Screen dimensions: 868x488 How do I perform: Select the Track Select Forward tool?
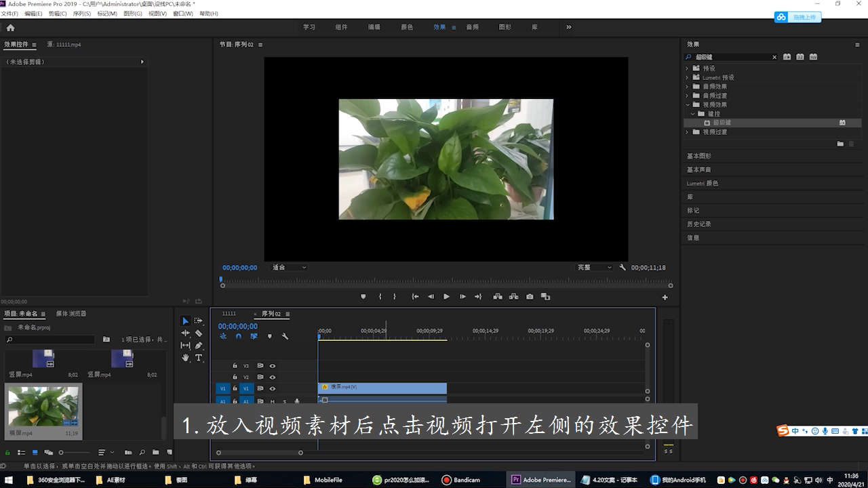tap(199, 321)
